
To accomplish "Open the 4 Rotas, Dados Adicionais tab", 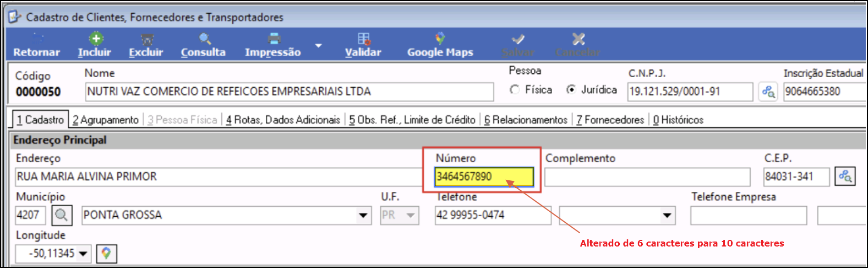I will tap(283, 120).
